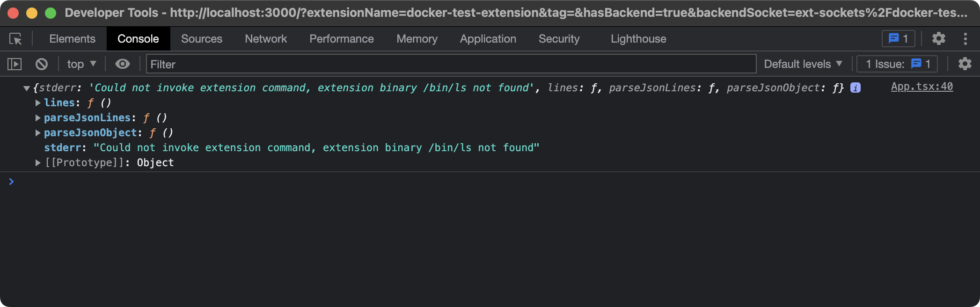Open the three-dot customize DevTools menu

(x=965, y=38)
